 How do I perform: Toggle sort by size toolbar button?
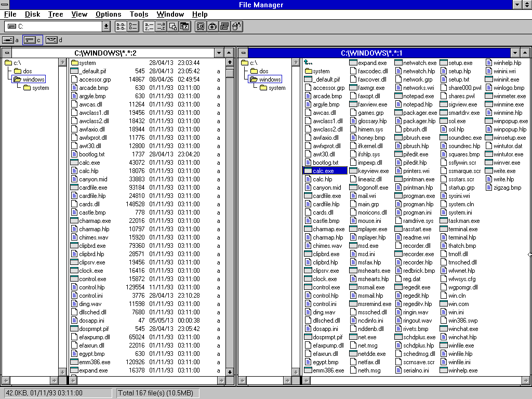click(173, 26)
